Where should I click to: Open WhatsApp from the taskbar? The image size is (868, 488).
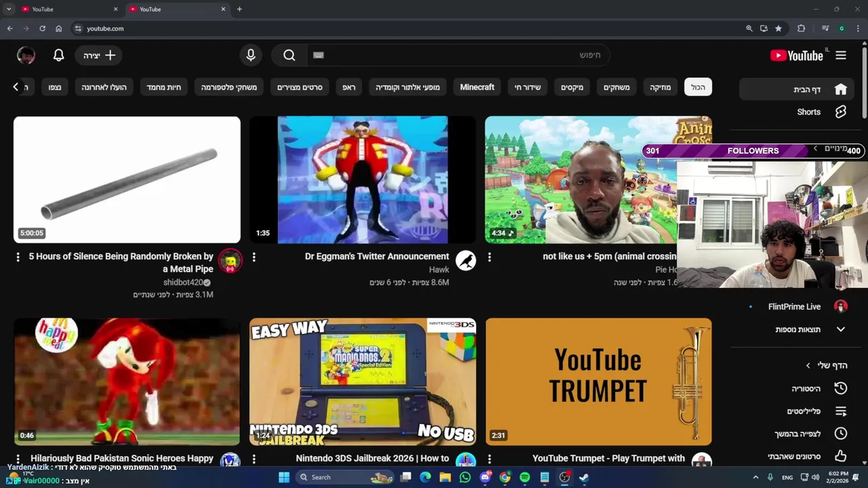click(465, 477)
